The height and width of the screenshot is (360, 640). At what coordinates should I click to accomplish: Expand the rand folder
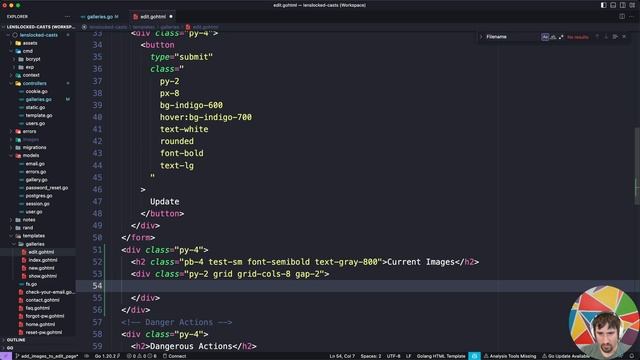28,228
